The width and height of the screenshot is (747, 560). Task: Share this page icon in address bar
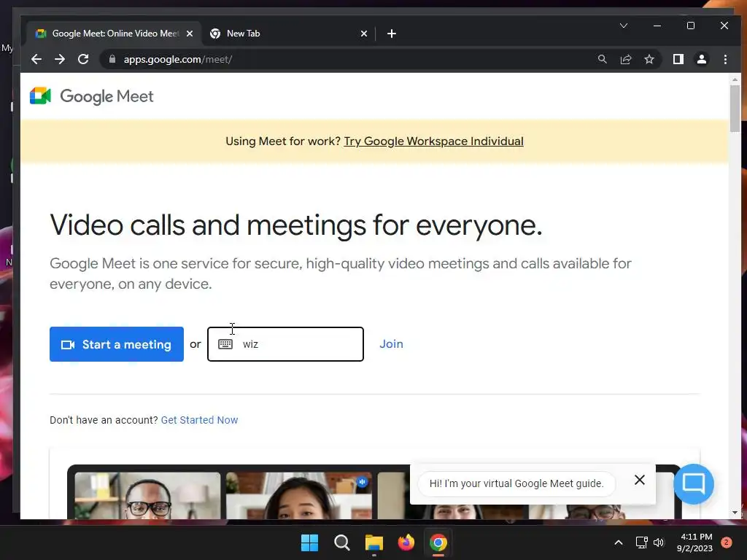tap(625, 59)
